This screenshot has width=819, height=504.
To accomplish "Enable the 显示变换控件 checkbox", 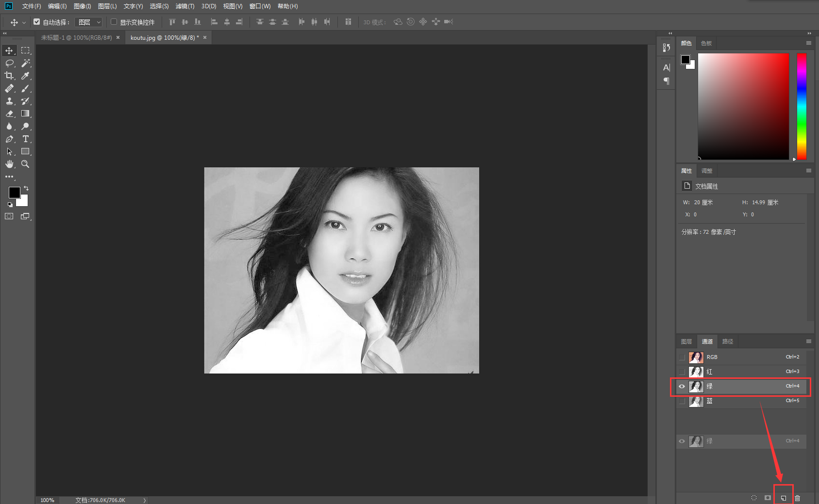I will 114,22.
